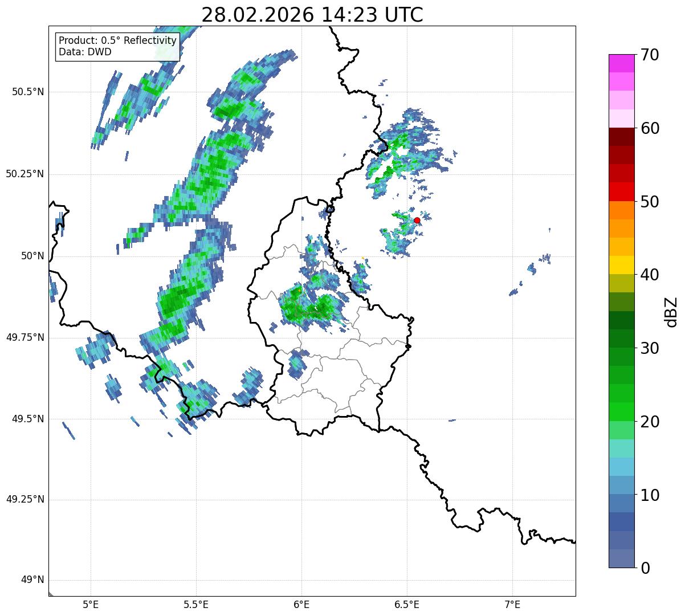Click the colorbar 10 tick label
The height and width of the screenshot is (616, 685).
(650, 495)
